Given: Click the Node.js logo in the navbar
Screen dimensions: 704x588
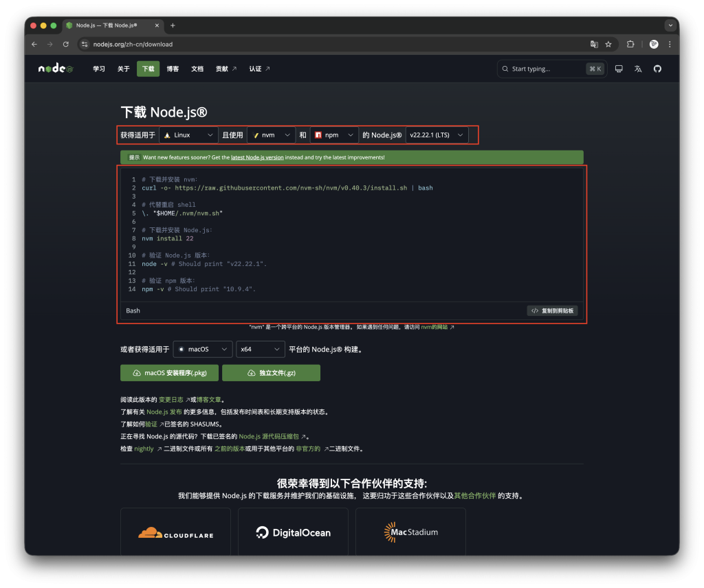Looking at the screenshot, I should [56, 69].
